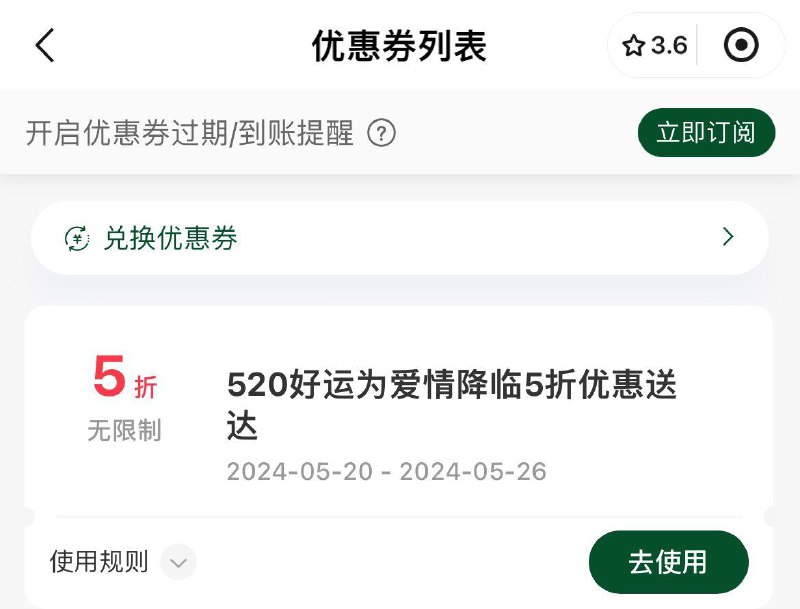Tap the green 立即订阅 subscribe button
Image resolution: width=800 pixels, height=609 pixels.
coord(706,132)
